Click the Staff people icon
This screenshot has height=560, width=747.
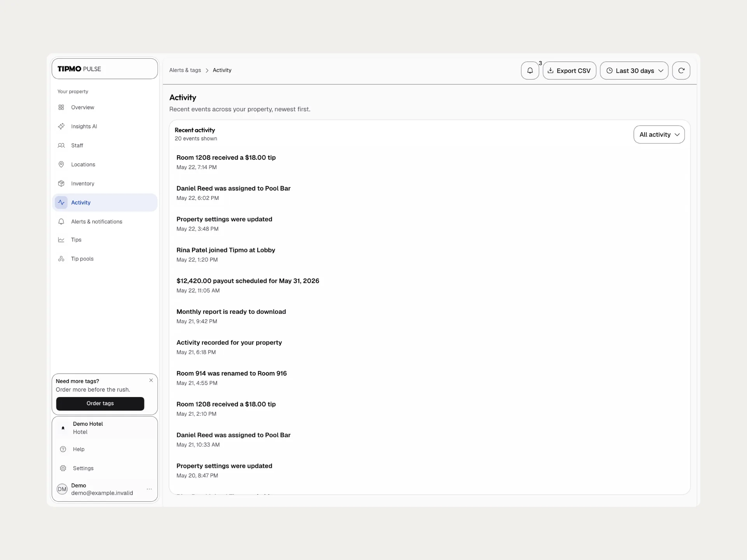61,145
